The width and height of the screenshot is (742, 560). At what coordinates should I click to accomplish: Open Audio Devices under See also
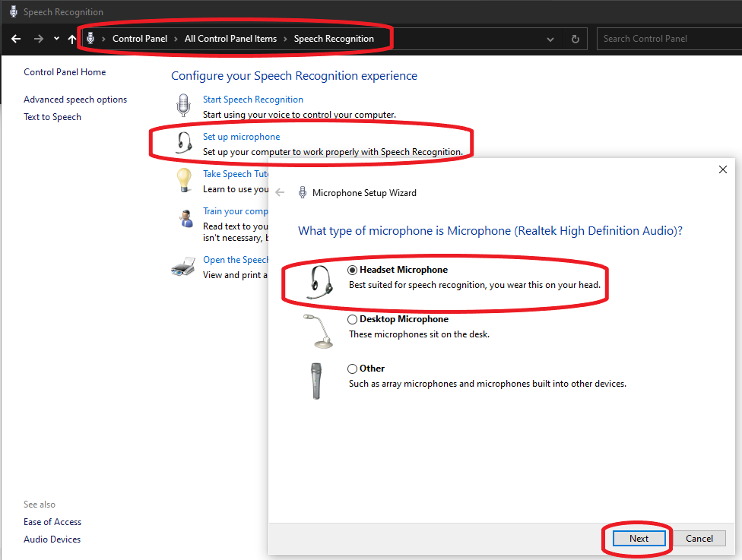pyautogui.click(x=52, y=539)
